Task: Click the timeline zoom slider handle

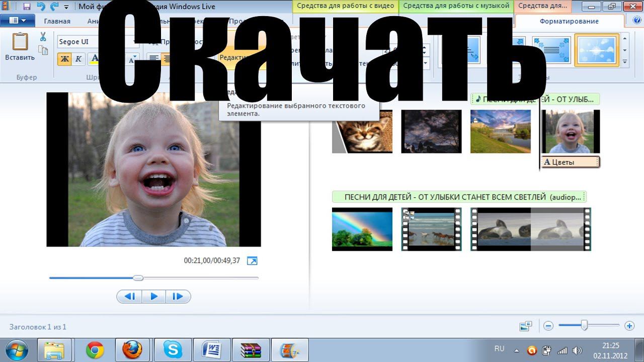Action: [584, 326]
